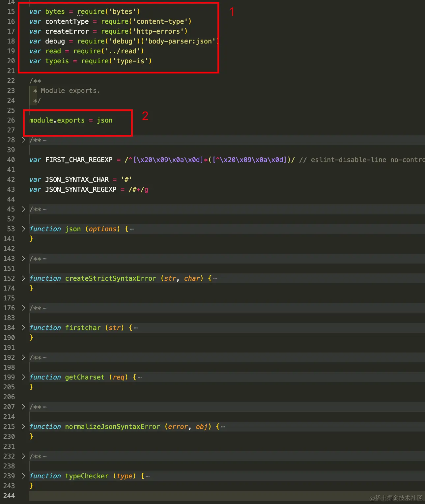This screenshot has width=425, height=504.
Task: Click normalizeJsonSyntaxError function name
Action: (x=113, y=427)
